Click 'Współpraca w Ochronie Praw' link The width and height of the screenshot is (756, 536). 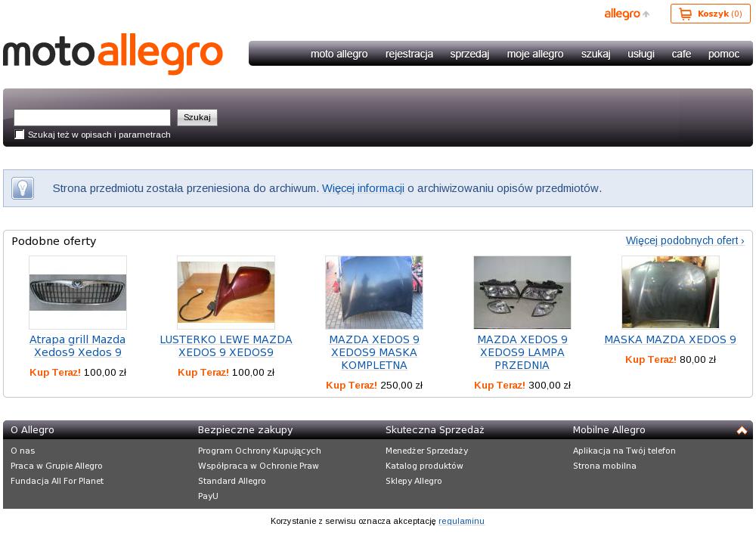259,466
